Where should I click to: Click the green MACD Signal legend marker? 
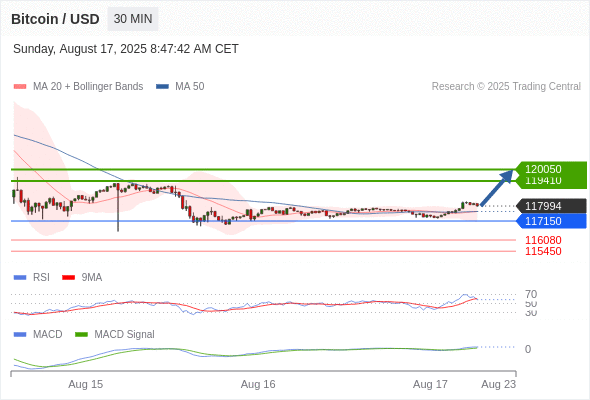pos(81,334)
